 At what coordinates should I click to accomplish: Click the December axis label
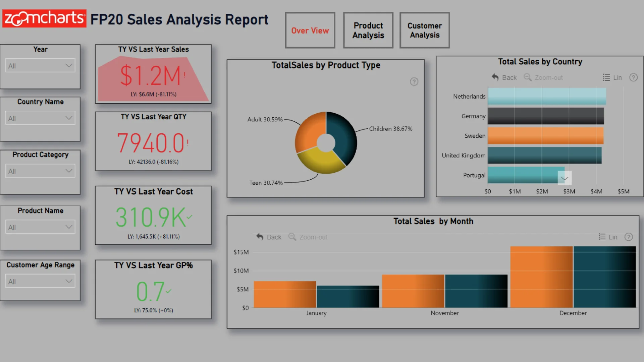(573, 313)
